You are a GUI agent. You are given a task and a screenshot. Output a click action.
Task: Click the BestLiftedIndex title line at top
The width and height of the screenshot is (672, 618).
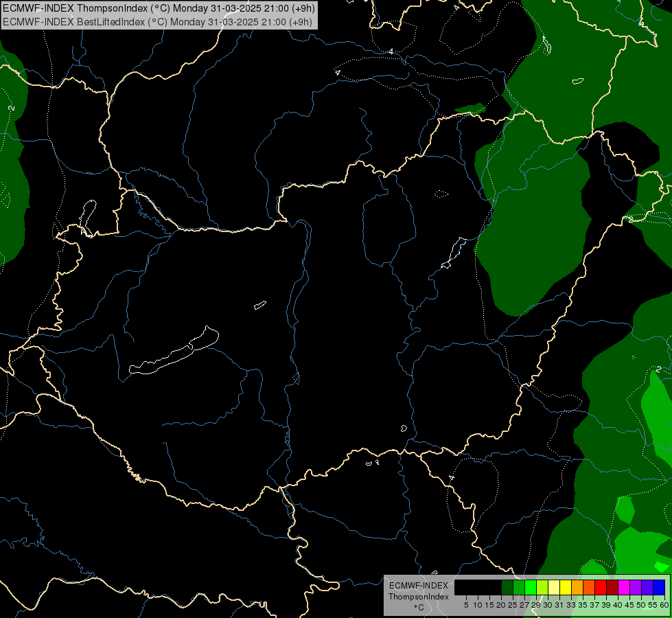tap(158, 22)
